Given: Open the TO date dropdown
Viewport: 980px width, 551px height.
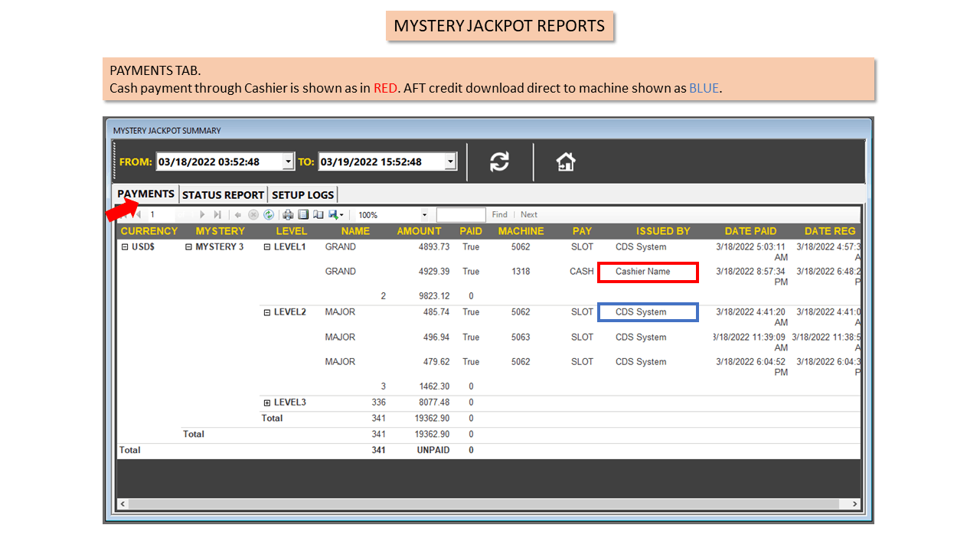Looking at the screenshot, I should coord(450,161).
